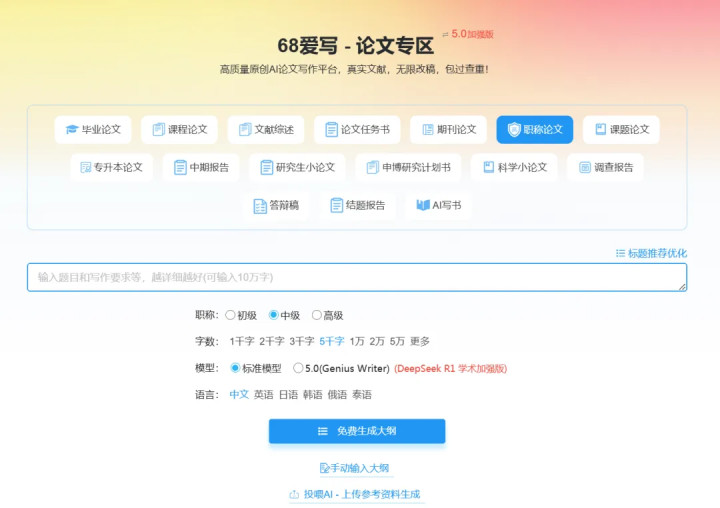
Task: Set word count to 1万
Action: coord(357,341)
